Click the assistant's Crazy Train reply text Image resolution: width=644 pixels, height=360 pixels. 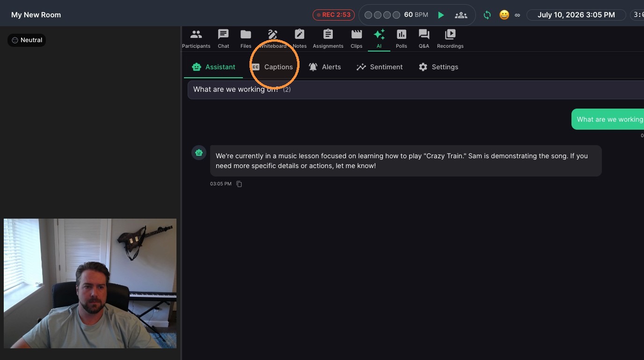402,161
